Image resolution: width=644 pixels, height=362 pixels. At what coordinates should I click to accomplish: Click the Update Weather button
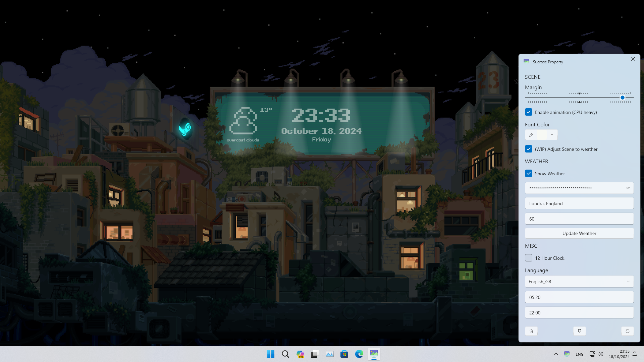pyautogui.click(x=579, y=233)
